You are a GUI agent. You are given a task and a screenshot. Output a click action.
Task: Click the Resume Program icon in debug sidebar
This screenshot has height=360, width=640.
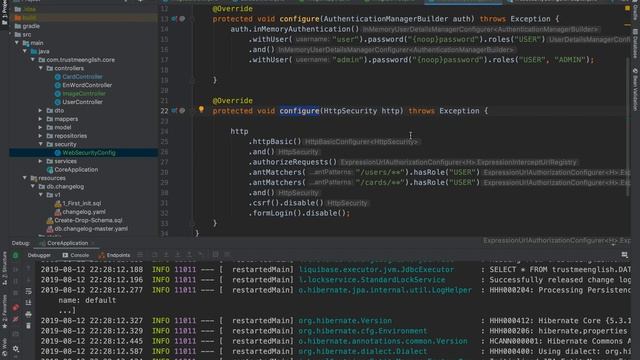click(16, 269)
